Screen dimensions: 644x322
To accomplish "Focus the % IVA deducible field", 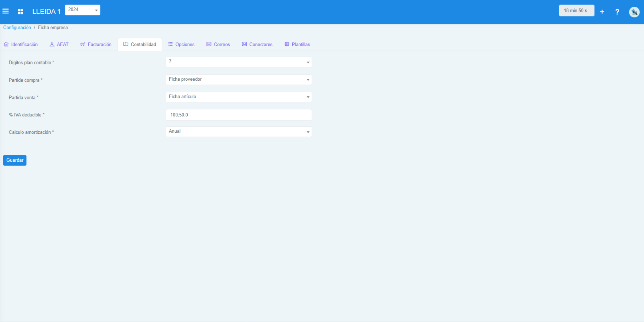I will (239, 115).
